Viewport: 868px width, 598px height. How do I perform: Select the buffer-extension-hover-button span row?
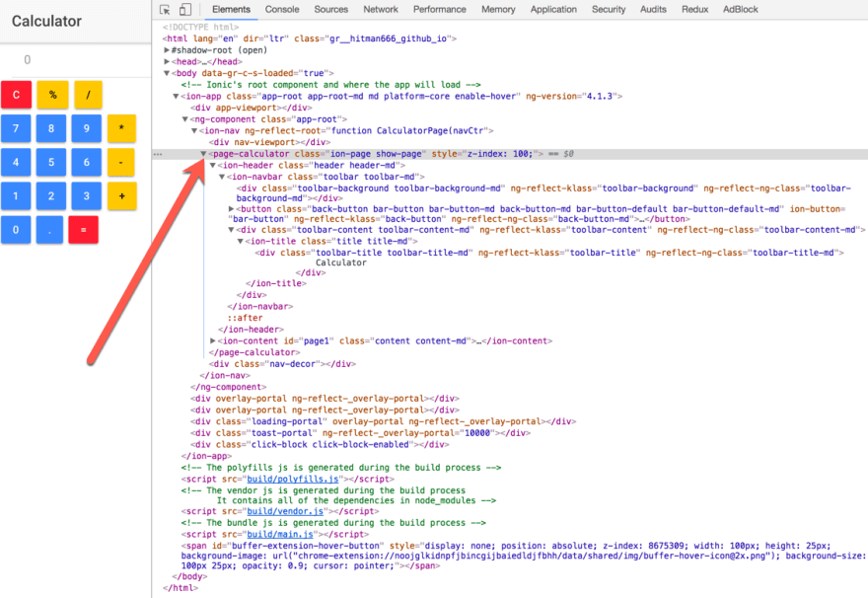click(523, 556)
